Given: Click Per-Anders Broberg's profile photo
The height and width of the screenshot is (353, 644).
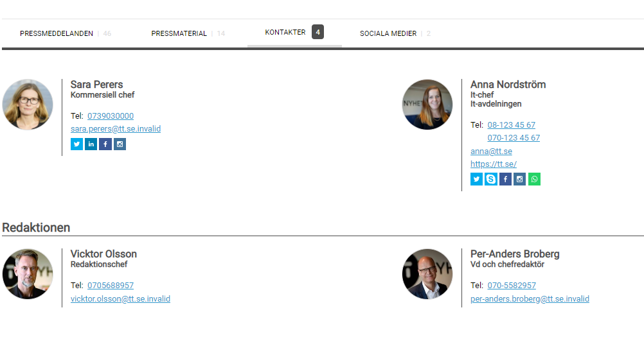Looking at the screenshot, I should click(x=427, y=274).
